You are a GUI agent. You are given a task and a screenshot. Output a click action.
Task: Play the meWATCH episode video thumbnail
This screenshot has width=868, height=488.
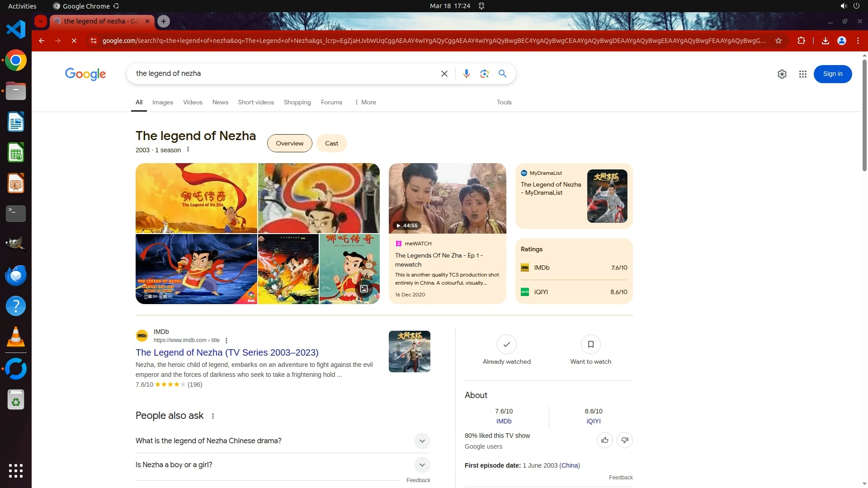pyautogui.click(x=447, y=198)
